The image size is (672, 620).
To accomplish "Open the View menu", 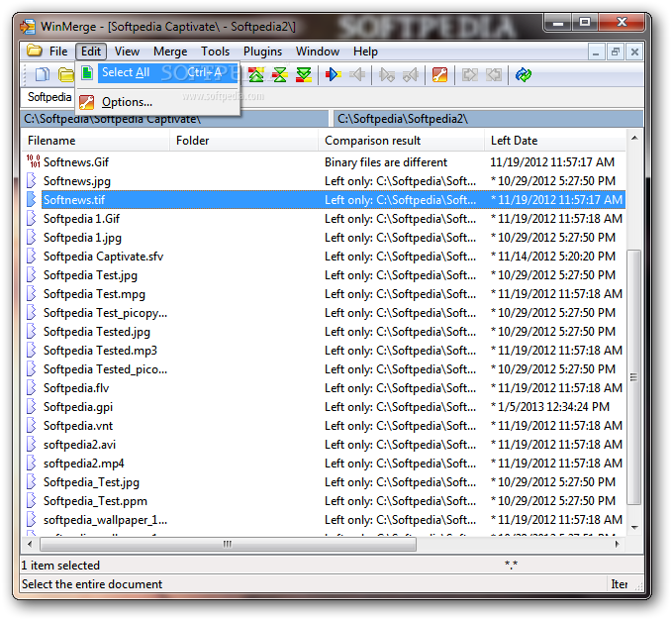I will [x=127, y=52].
